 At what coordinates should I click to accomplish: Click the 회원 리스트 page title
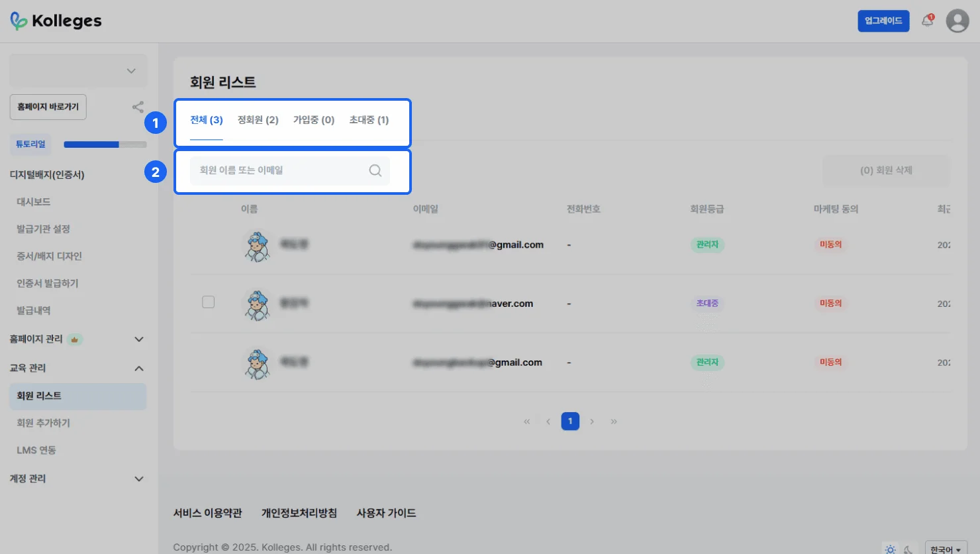tap(223, 82)
